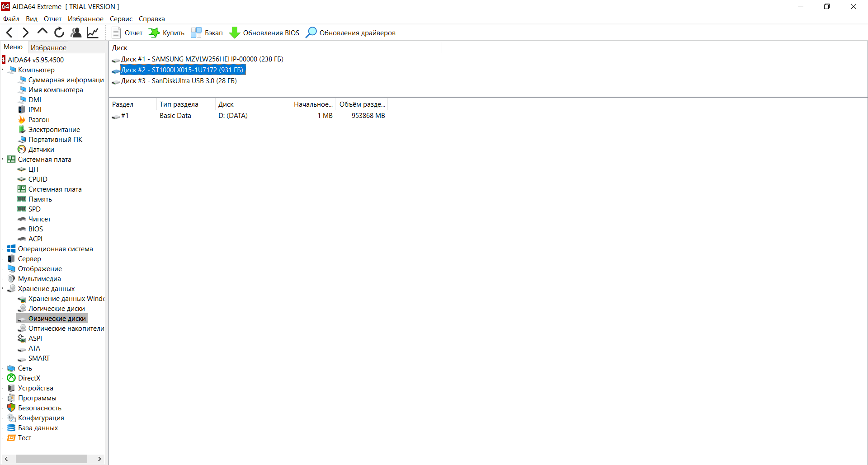The width and height of the screenshot is (868, 465).
Task: Open the Файл menu
Action: tap(11, 19)
